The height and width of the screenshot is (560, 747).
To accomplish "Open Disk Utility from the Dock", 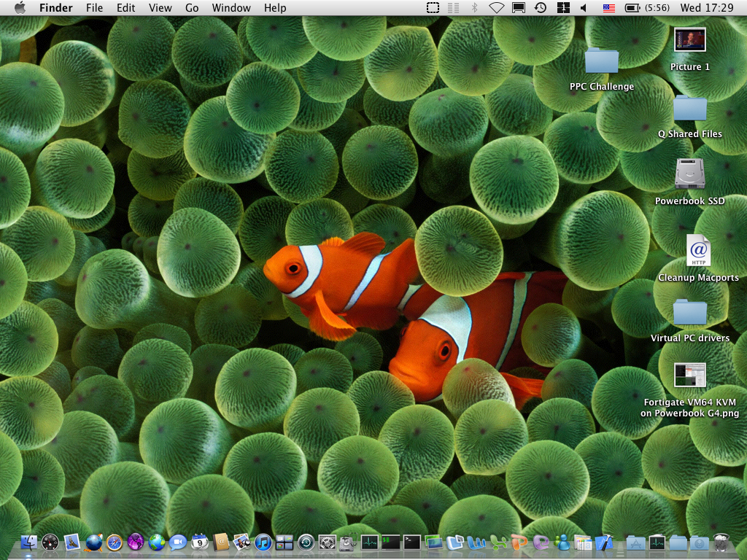I will point(348,542).
